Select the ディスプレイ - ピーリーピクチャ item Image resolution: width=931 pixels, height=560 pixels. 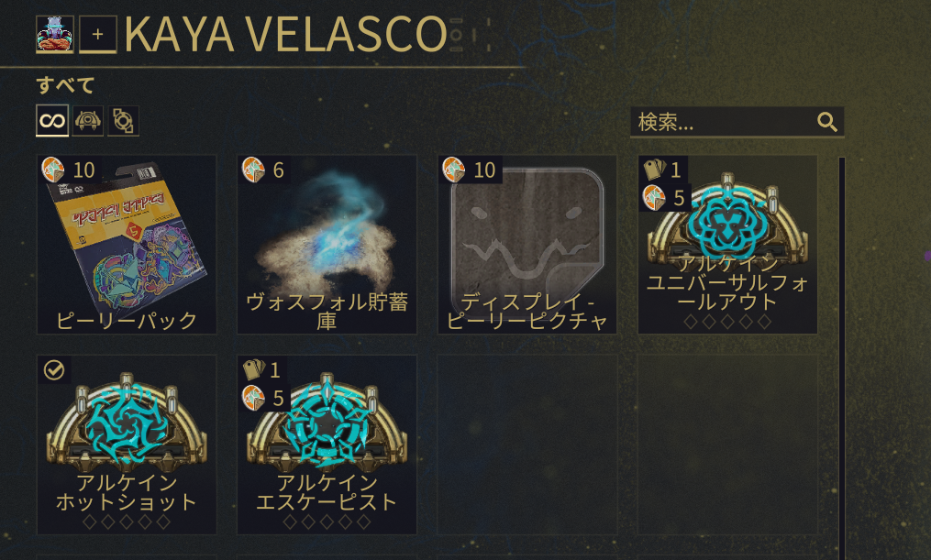tap(527, 245)
